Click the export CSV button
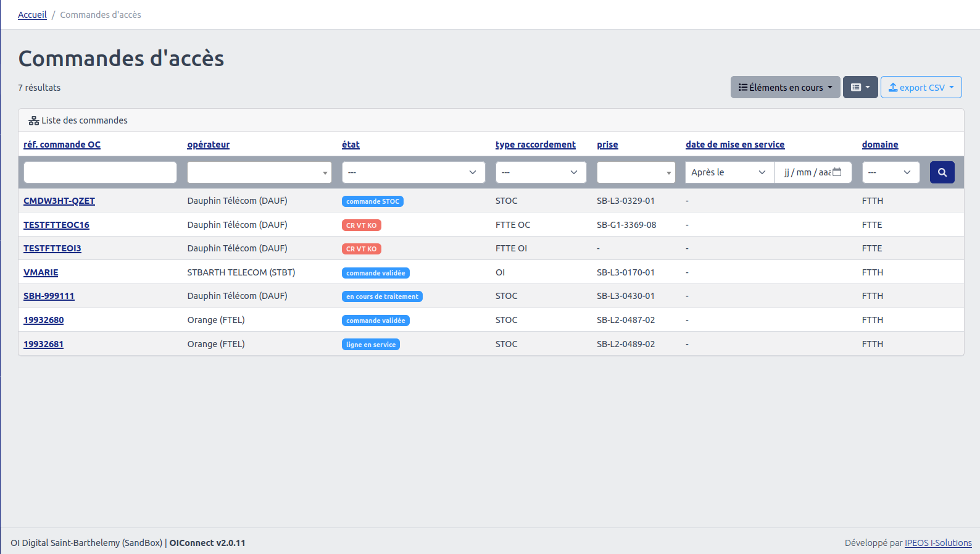980x554 pixels. [921, 88]
